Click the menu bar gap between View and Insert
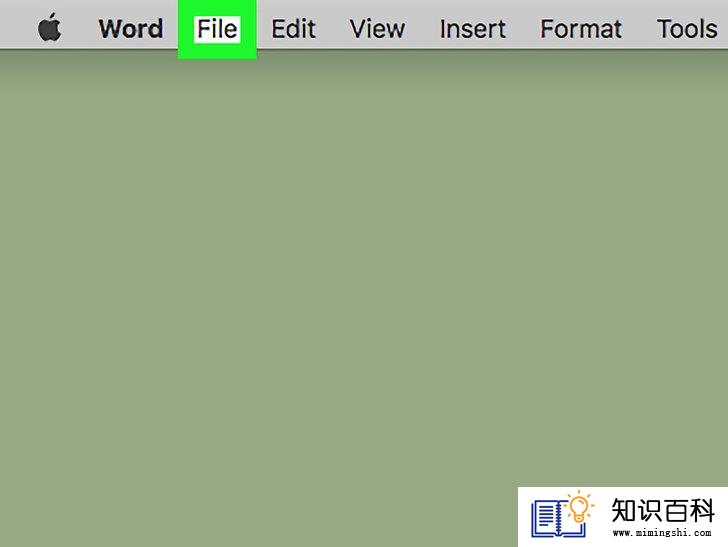The height and width of the screenshot is (547, 728). [x=422, y=28]
